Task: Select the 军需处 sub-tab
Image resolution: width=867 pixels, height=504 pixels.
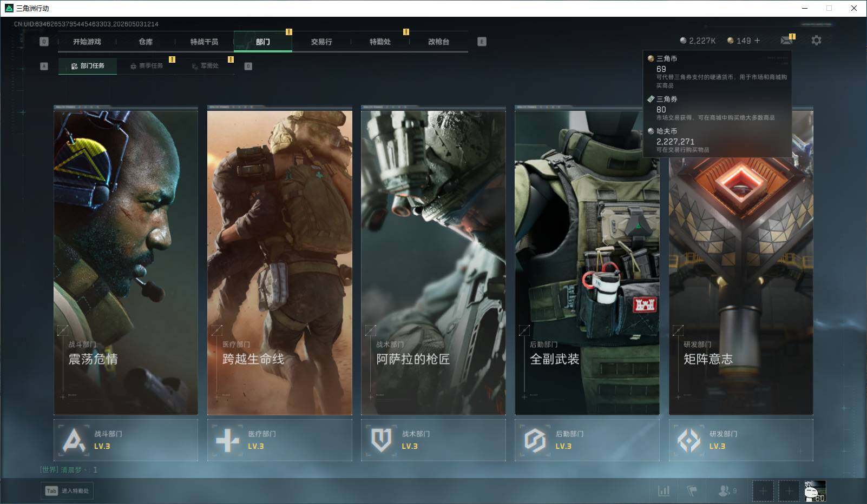Action: tap(205, 66)
